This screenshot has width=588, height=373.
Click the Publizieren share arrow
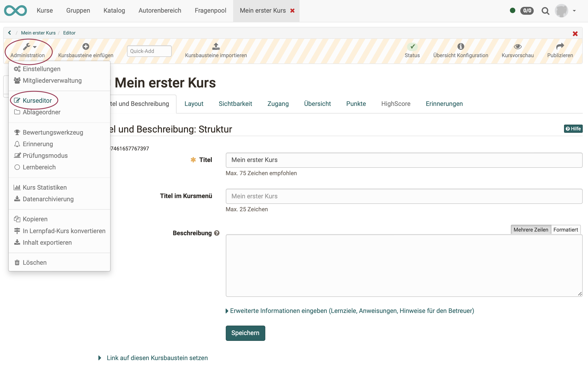click(560, 47)
